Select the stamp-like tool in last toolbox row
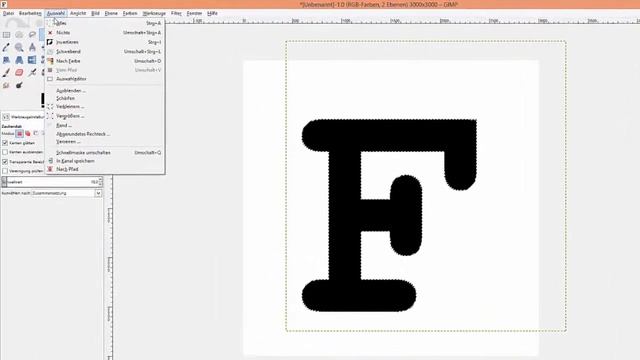The height and width of the screenshot is (360, 640). [6, 85]
